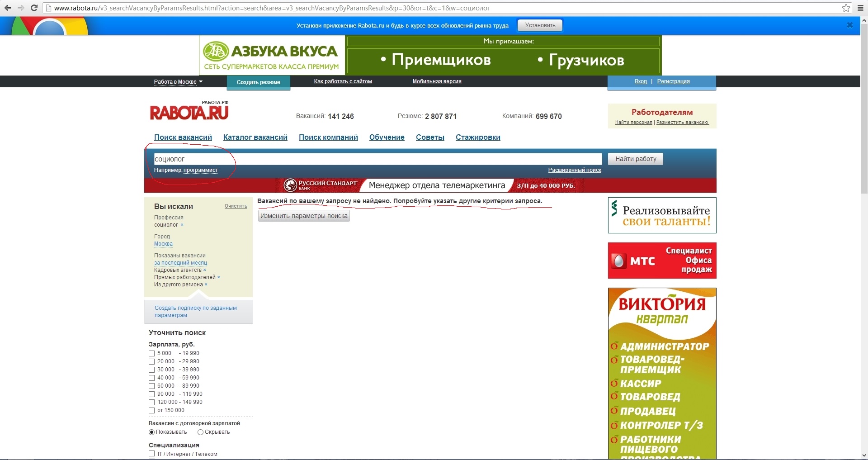Image resolution: width=868 pixels, height=460 pixels.
Task: Click программист example link
Action: click(200, 170)
